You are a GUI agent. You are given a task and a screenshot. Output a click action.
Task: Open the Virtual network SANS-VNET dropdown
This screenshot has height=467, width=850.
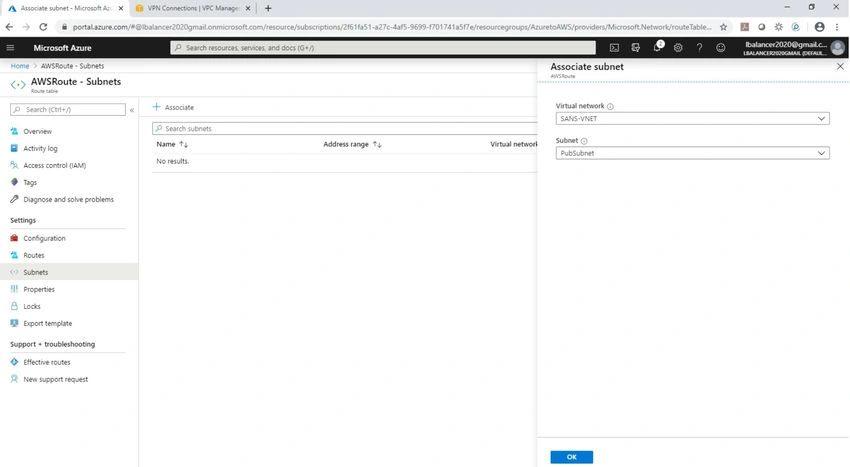pos(692,118)
